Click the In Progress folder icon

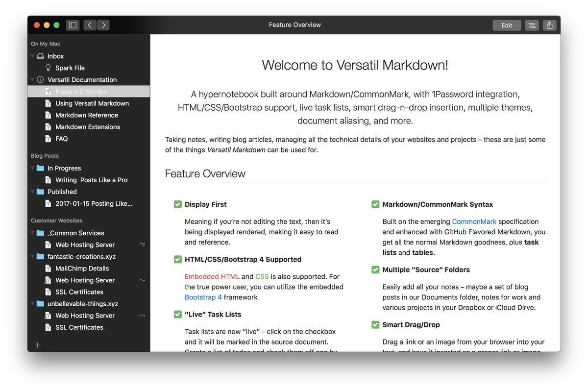[40, 168]
